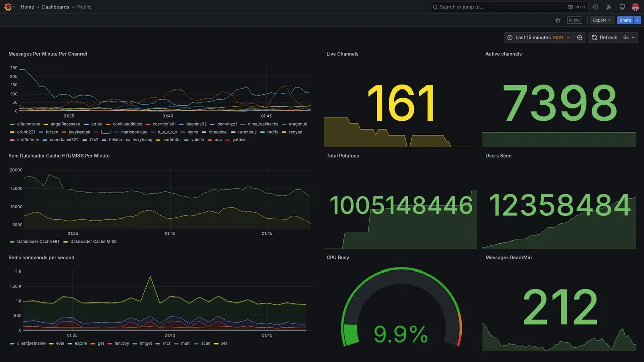Go to Home breadcrumb
Screen dimensions: 644x362
[x=27, y=7]
